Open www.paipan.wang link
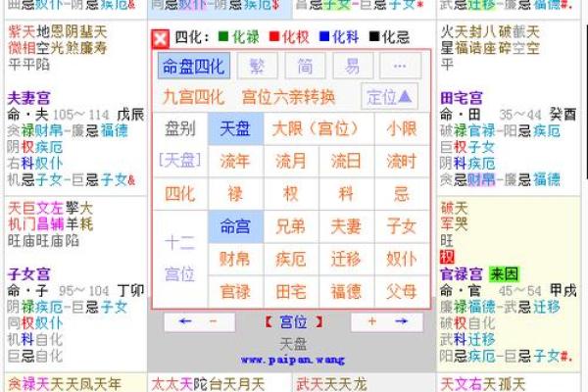Screen dimensions: 588x392 pyautogui.click(x=292, y=360)
